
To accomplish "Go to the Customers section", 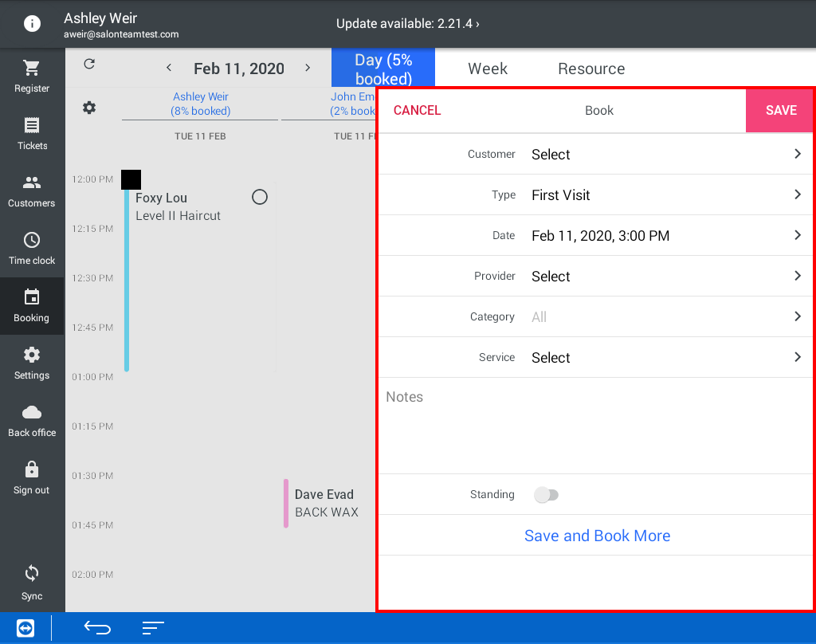I will pyautogui.click(x=32, y=183).
